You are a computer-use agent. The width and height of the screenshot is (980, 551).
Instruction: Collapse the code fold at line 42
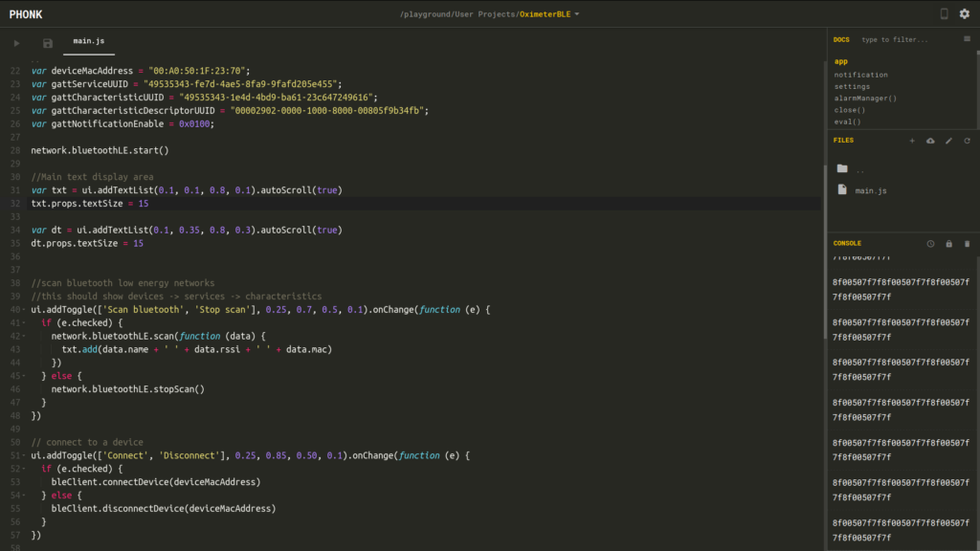(x=24, y=336)
